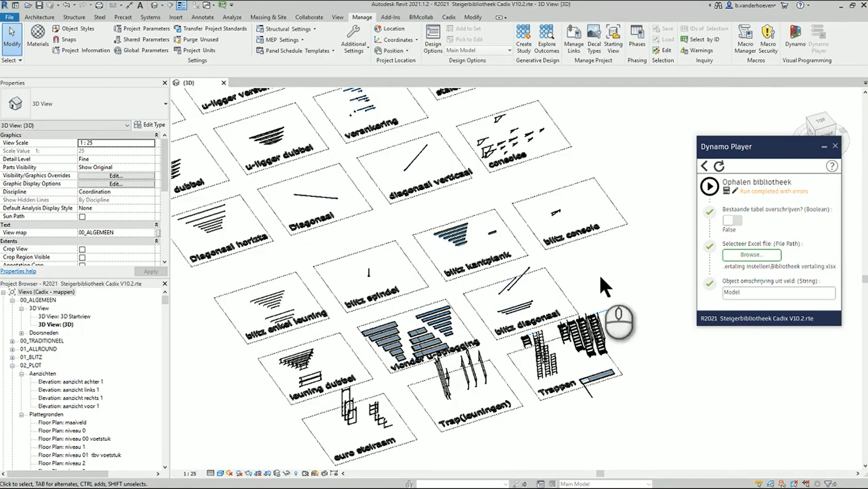Image resolution: width=868 pixels, height=489 pixels.
Task: Refresh the Dynamo Player list
Action: 719,166
